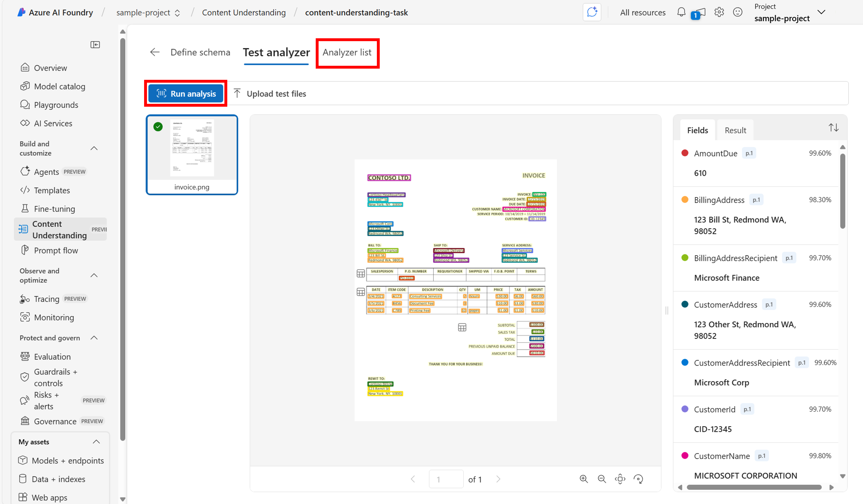Viewport: 863px width, 504px height.
Task: Open Model catalog from the sidebar
Action: click(x=60, y=86)
